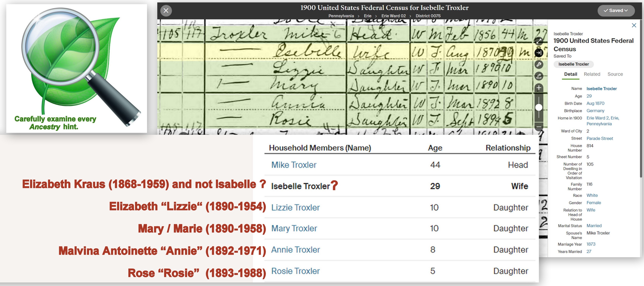
Task: Close the detail panel with X
Action: (634, 25)
